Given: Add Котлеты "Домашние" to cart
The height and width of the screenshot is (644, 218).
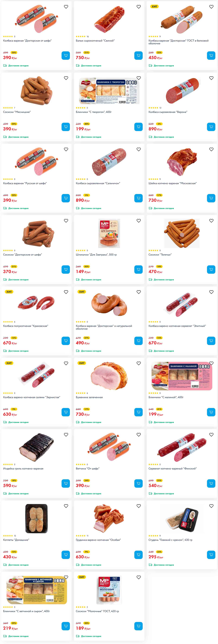Looking at the screenshot, I should 66,555.
